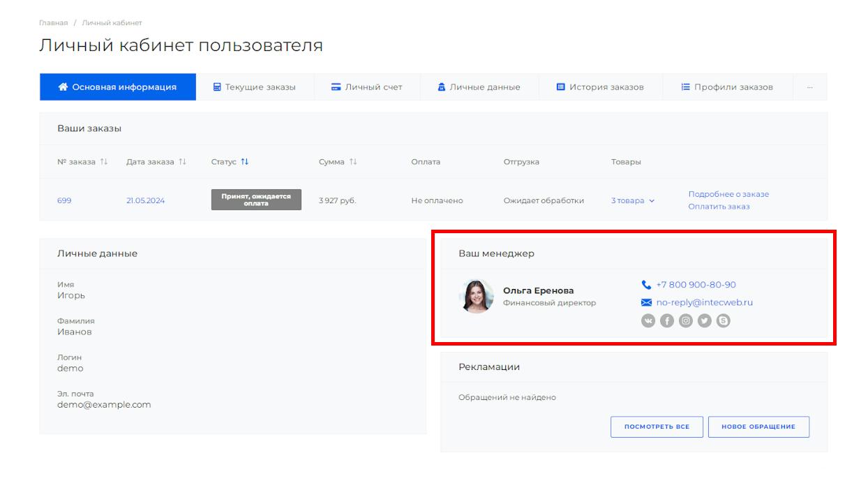The height and width of the screenshot is (481, 868).
Task: Sort orders by Статус column arrows
Action: pyautogui.click(x=244, y=162)
